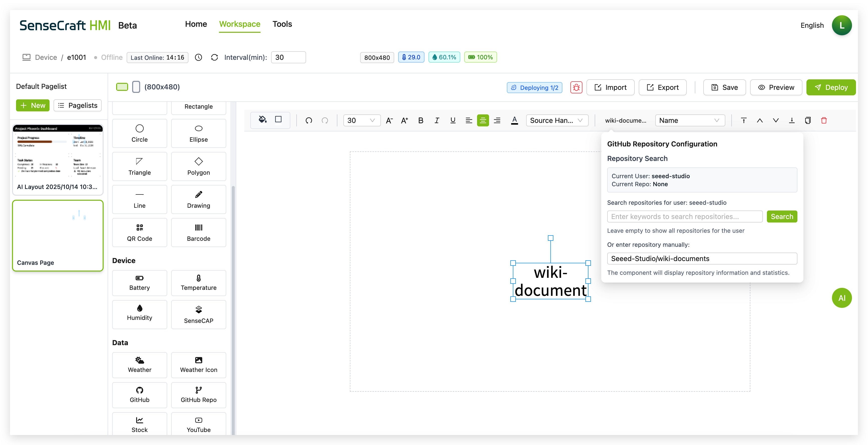Viewport: 868px width, 445px height.
Task: Add a GitHub Repo component
Action: (x=198, y=394)
